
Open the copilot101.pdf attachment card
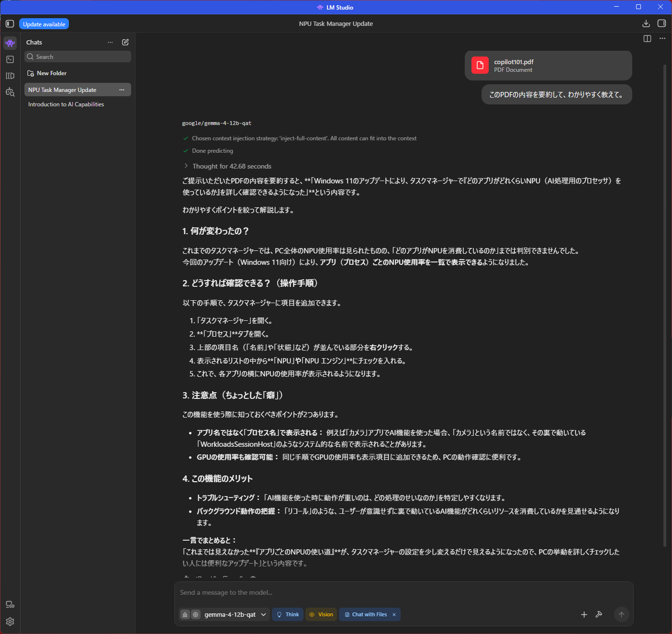click(549, 66)
